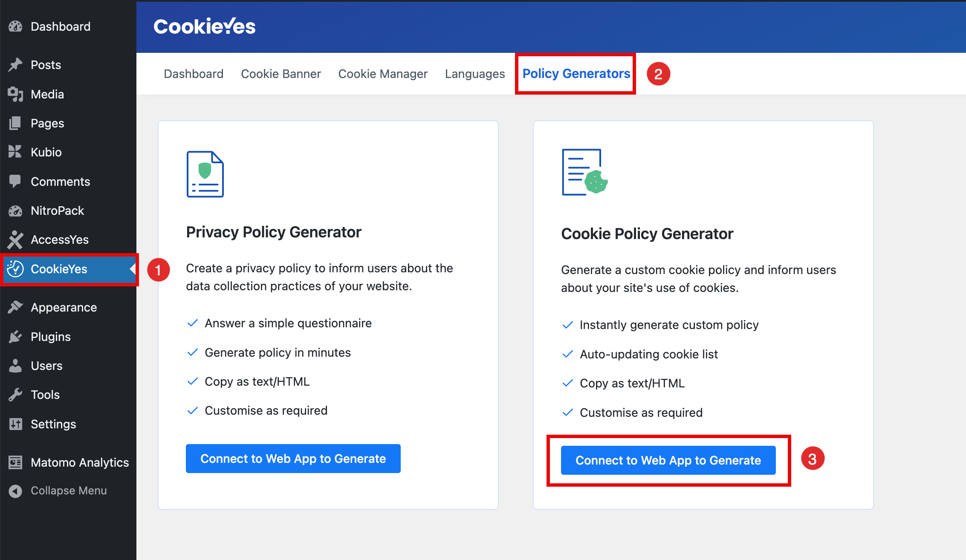Switch to the Policy Generators tab
966x560 pixels.
(x=576, y=73)
